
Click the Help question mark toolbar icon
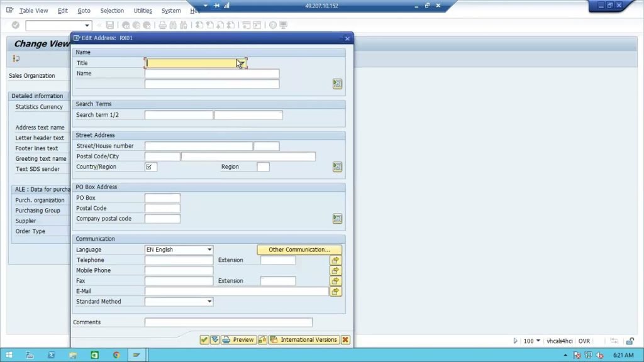point(273,25)
